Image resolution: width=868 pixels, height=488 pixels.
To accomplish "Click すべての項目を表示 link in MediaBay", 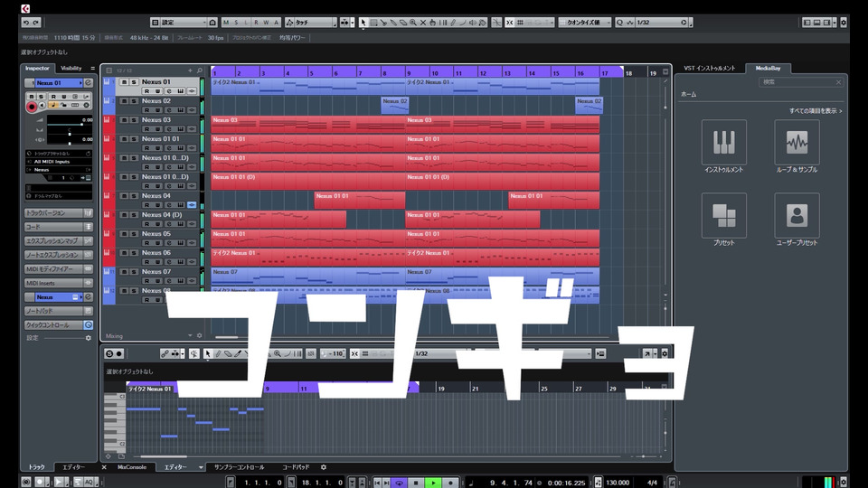I will point(816,110).
